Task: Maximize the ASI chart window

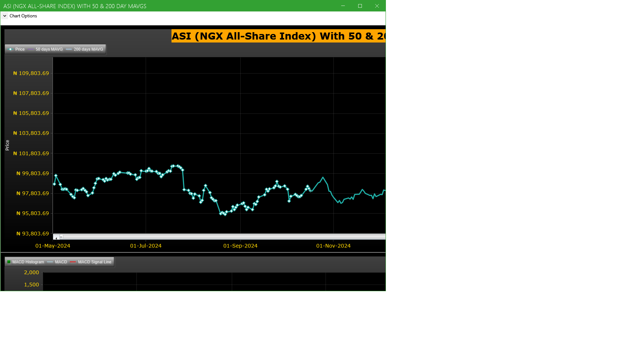Action: [x=360, y=6]
